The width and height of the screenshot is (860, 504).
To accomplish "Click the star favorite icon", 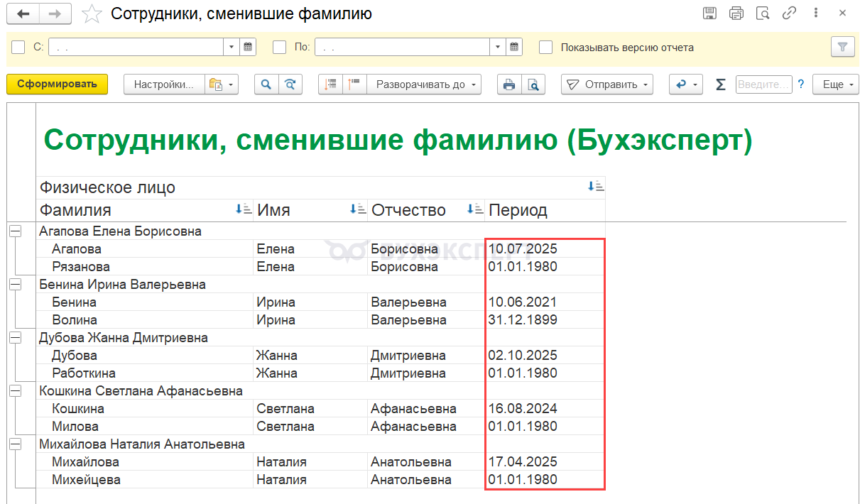I will click(92, 13).
